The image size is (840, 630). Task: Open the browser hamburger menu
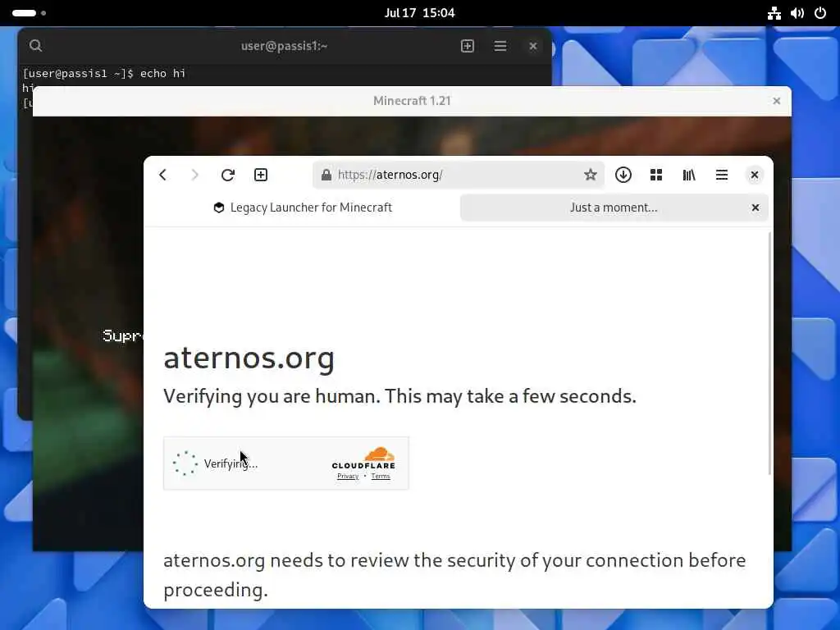click(722, 175)
